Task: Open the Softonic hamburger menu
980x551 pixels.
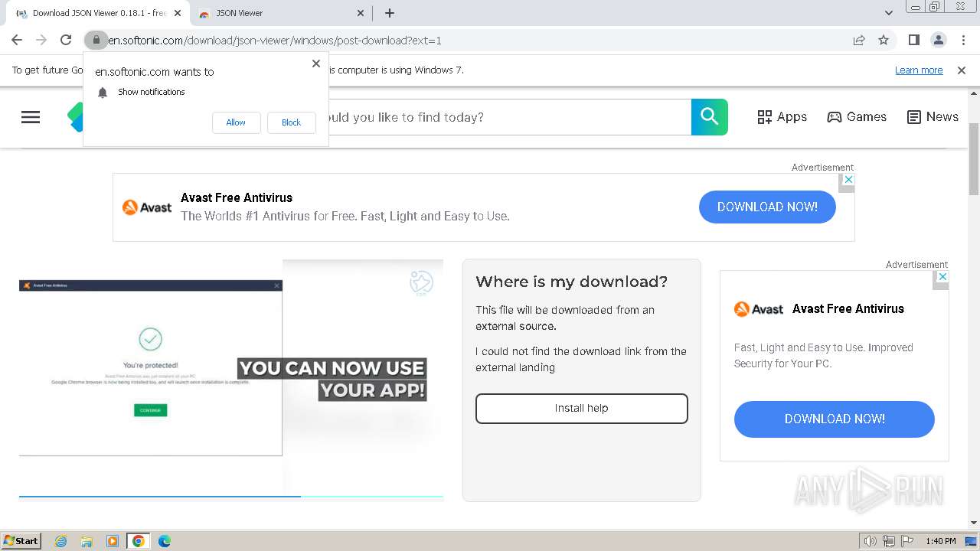Action: (31, 117)
